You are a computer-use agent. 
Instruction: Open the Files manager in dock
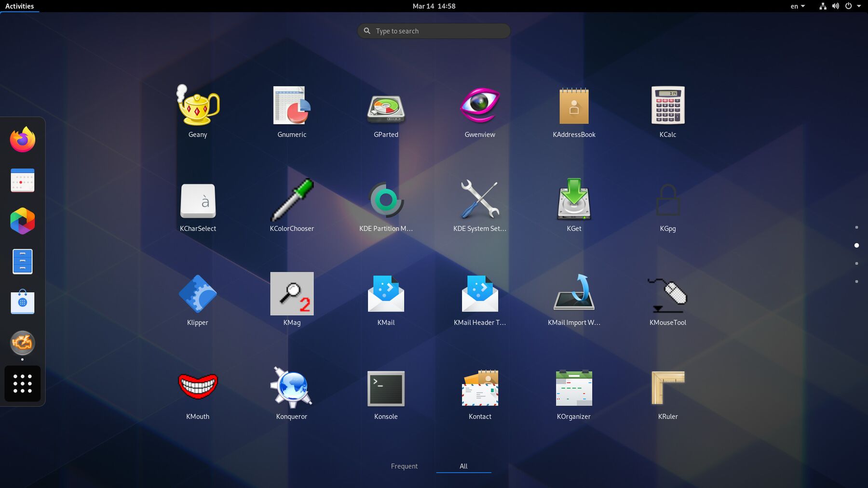[x=23, y=262]
